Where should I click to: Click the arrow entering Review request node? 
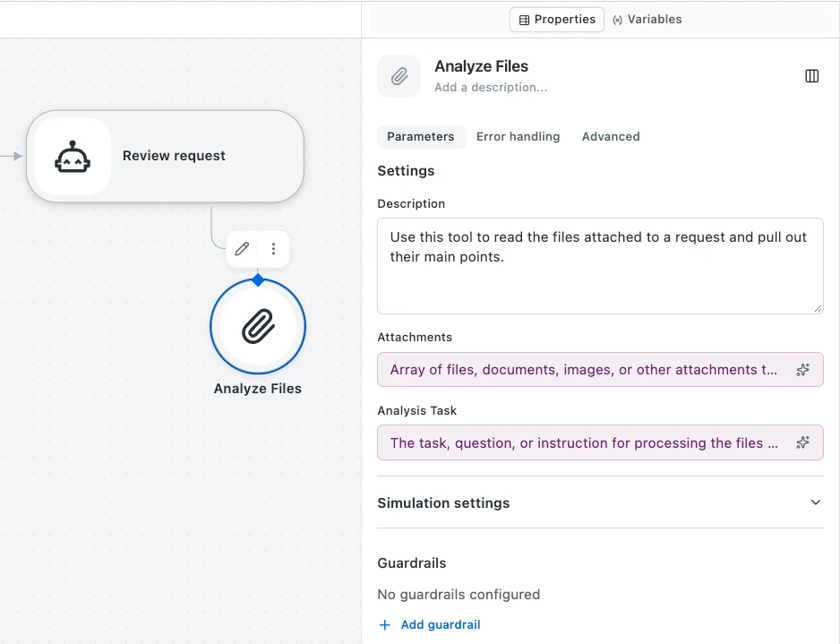tap(12, 156)
